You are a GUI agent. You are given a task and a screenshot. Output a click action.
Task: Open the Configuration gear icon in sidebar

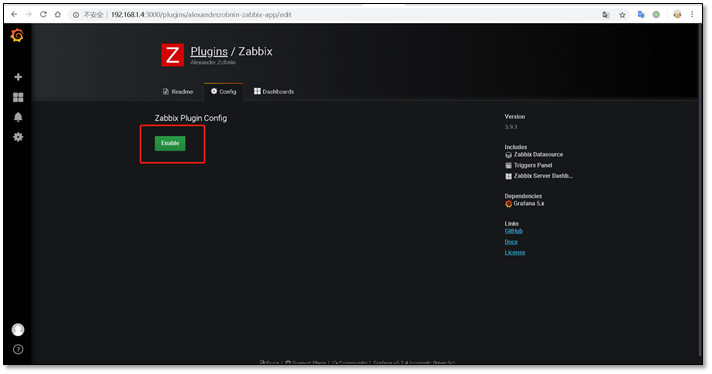click(18, 137)
